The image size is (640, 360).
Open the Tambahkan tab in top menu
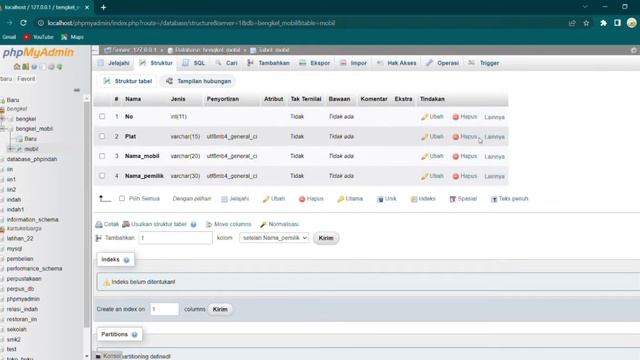pyautogui.click(x=269, y=63)
